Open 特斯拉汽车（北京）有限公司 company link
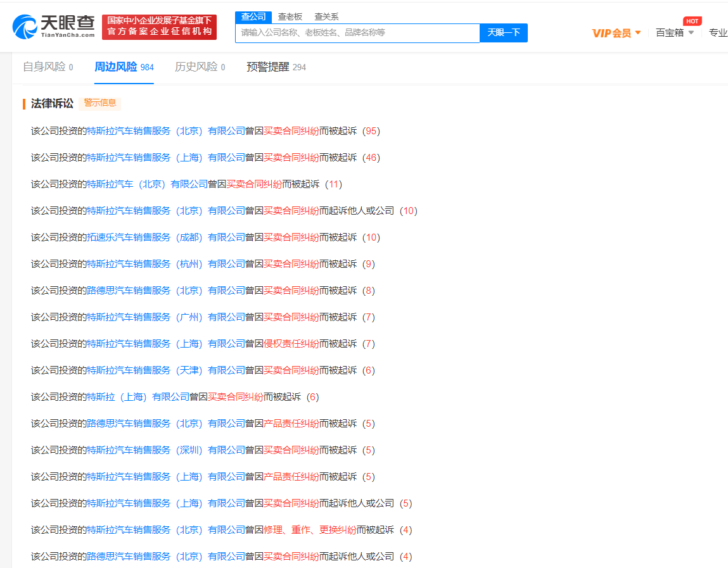This screenshot has width=728, height=568. [x=147, y=184]
